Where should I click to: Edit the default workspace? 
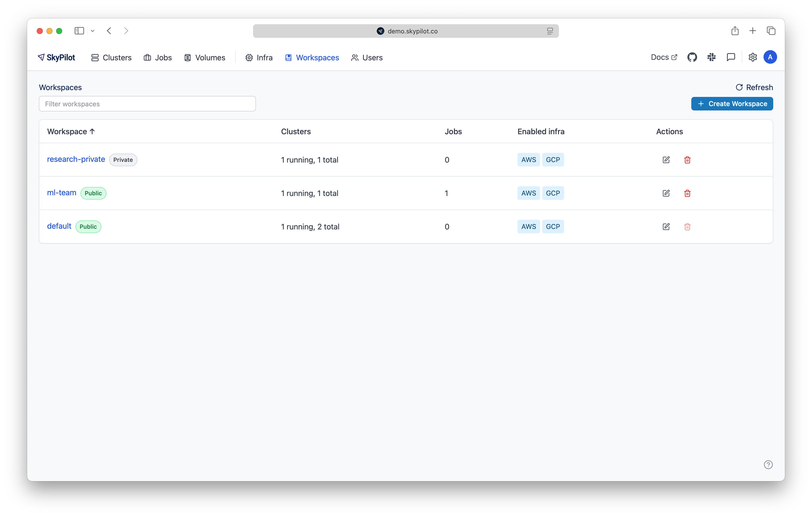click(x=666, y=227)
